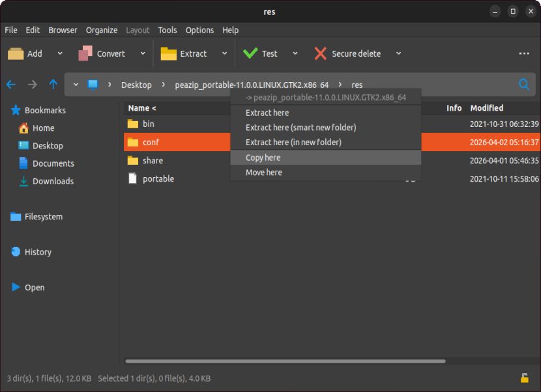541x392 pixels.
Task: Sort by the Modified column header
Action: (487, 108)
